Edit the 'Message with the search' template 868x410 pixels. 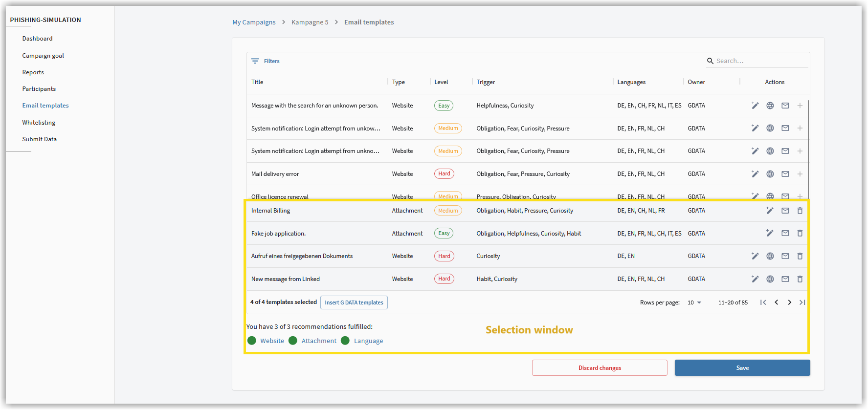[x=755, y=106]
